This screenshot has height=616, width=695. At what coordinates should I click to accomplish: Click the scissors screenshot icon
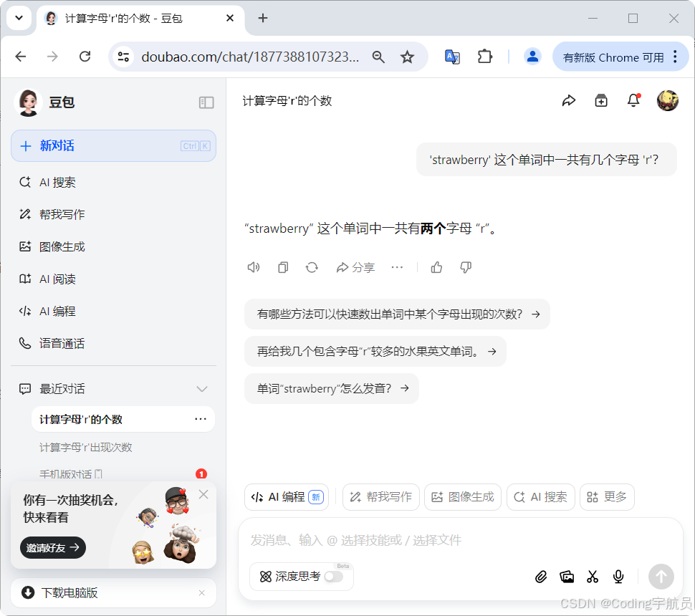[x=593, y=577]
